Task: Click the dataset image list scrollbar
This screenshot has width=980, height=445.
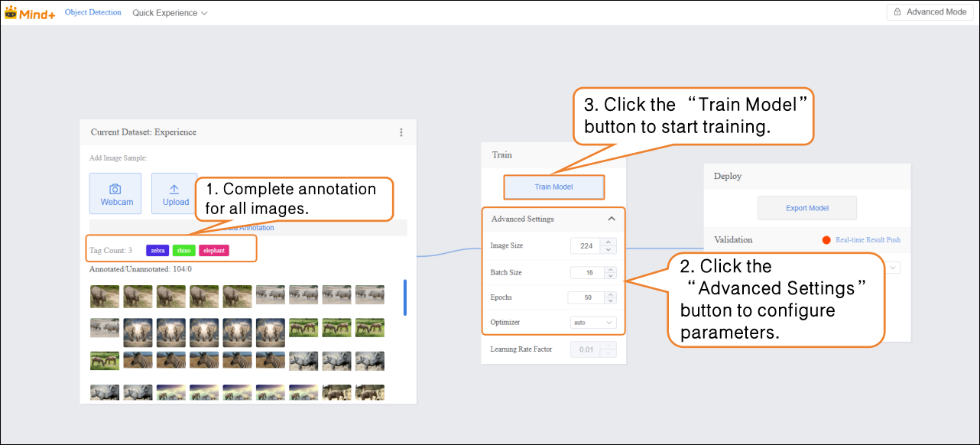Action: pos(404,297)
